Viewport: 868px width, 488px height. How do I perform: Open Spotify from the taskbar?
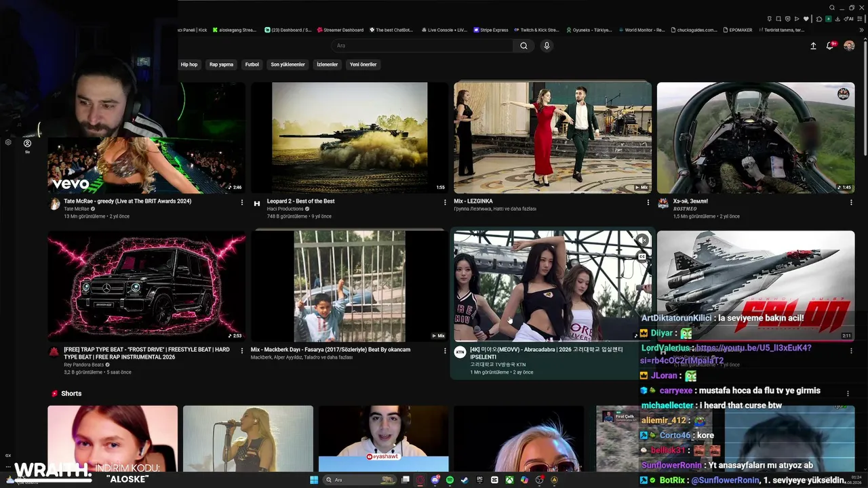point(450,480)
